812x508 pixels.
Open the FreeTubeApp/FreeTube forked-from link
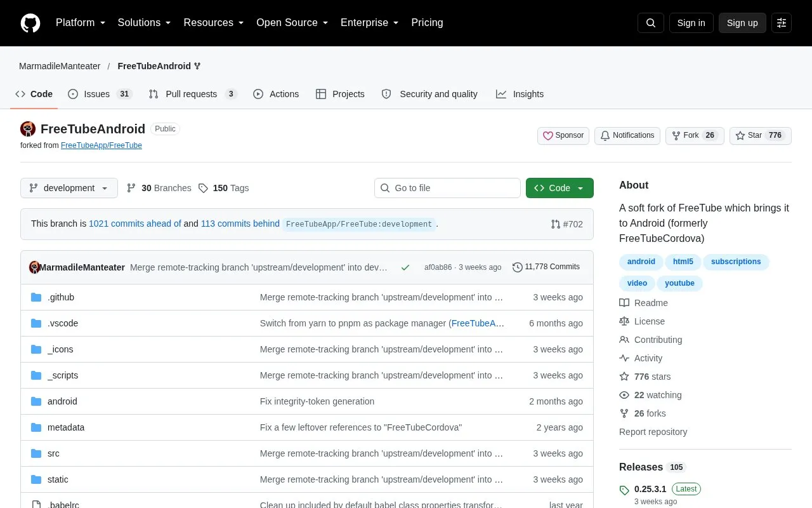pyautogui.click(x=101, y=145)
